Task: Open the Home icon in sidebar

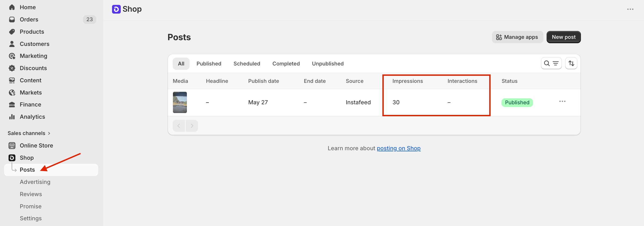Action: point(12,7)
